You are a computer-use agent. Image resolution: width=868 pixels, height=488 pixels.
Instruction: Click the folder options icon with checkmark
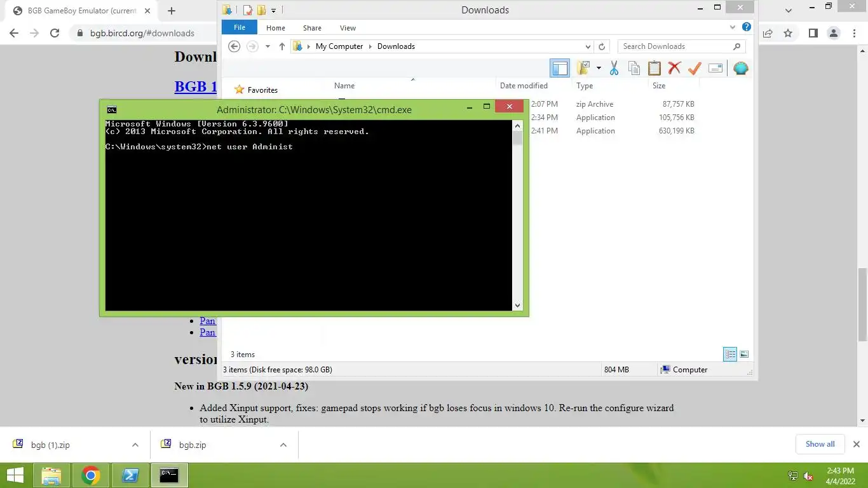(583, 68)
